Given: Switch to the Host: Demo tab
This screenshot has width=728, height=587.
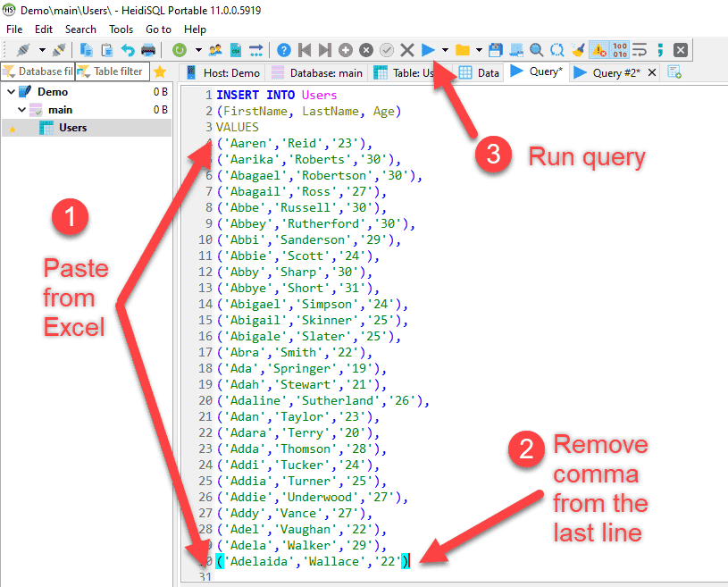Looking at the screenshot, I should (222, 73).
